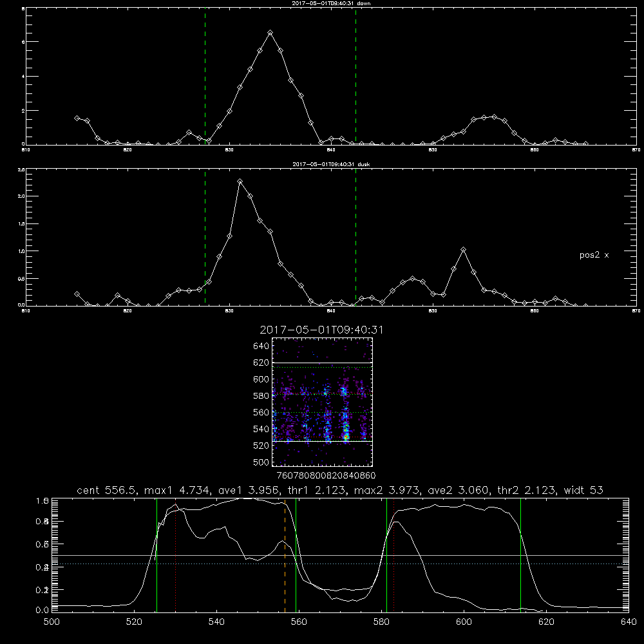Click dawn plot y-axis label '6'
Screen dimensions: 644x644
click(x=23, y=42)
